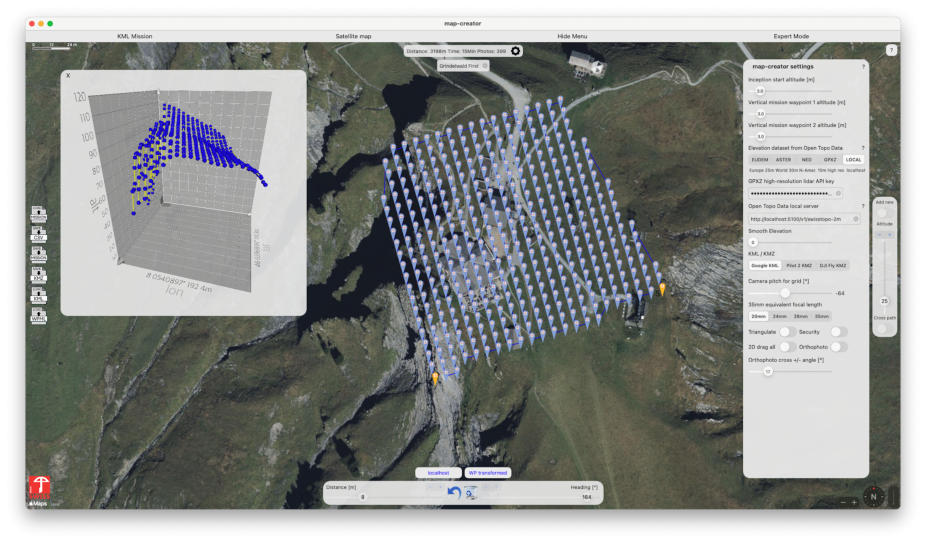Click the undo arrow icon in bottom bar
The image size is (926, 543).
tap(454, 491)
